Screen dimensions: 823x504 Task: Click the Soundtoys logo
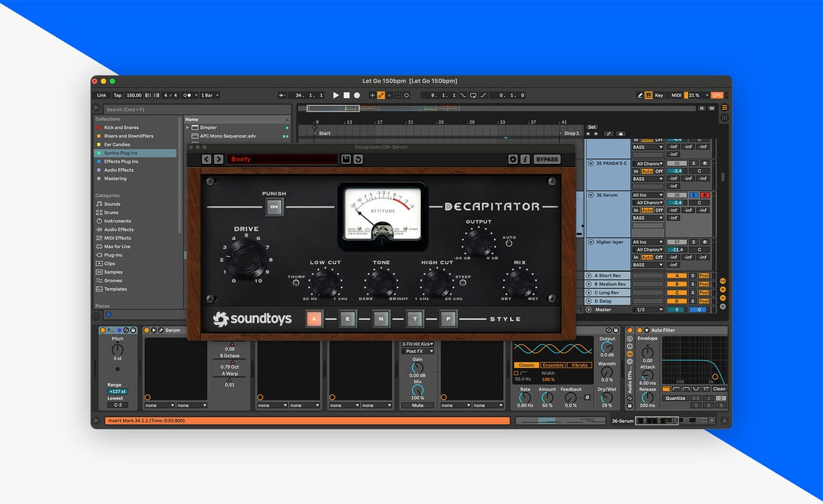tap(252, 318)
